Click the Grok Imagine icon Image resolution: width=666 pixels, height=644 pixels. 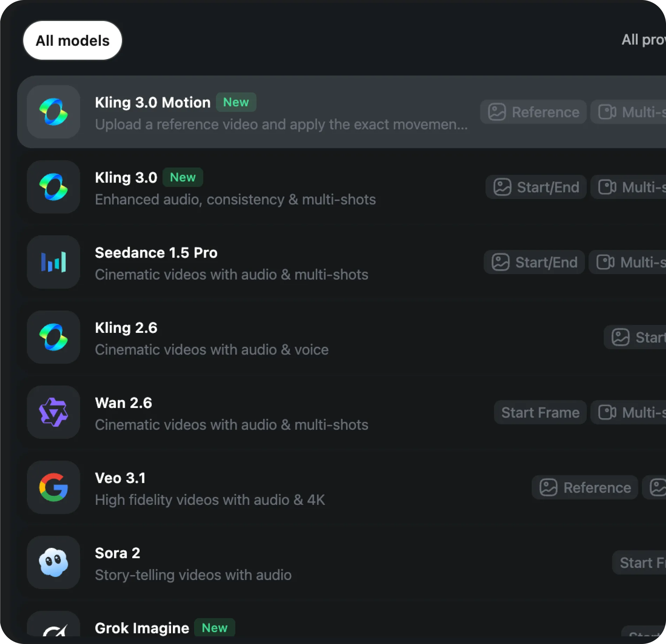[x=54, y=629]
